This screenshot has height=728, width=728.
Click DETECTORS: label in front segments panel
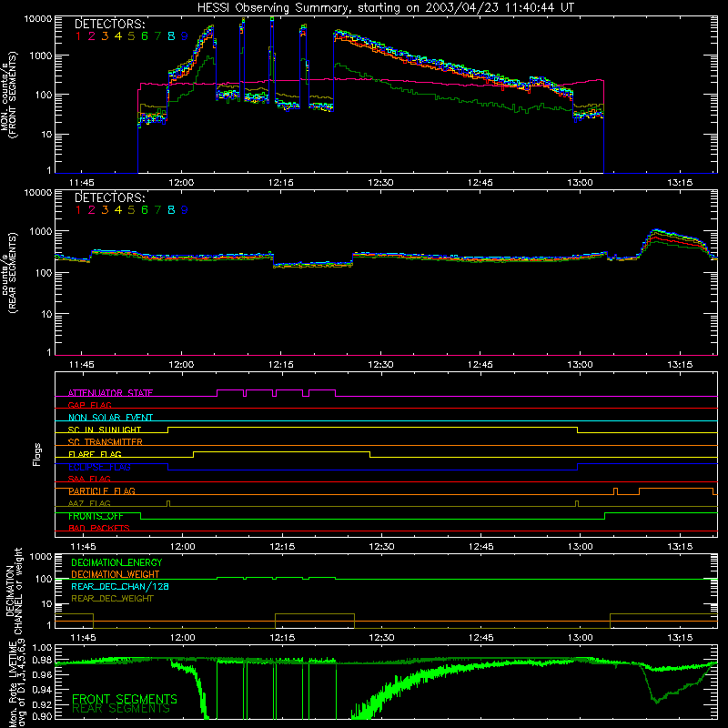click(109, 24)
